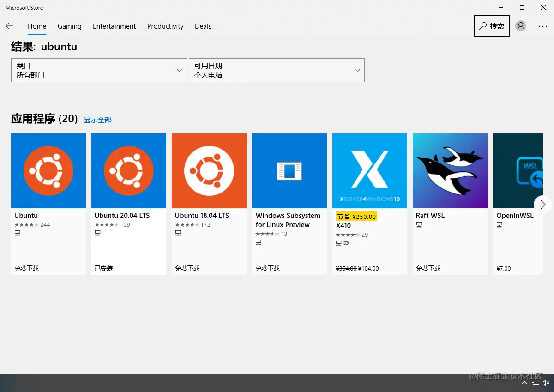Open the Raft WSL penguin tile

click(x=450, y=171)
